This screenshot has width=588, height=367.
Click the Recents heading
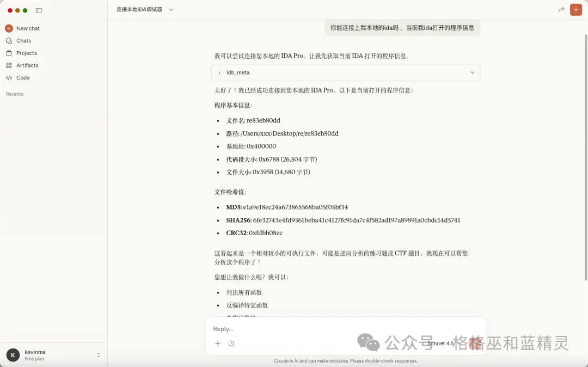pyautogui.click(x=15, y=94)
